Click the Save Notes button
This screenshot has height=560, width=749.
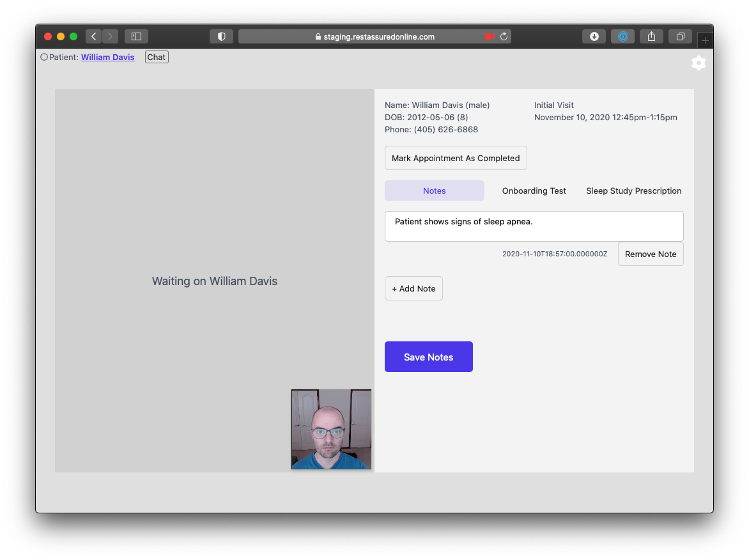428,357
